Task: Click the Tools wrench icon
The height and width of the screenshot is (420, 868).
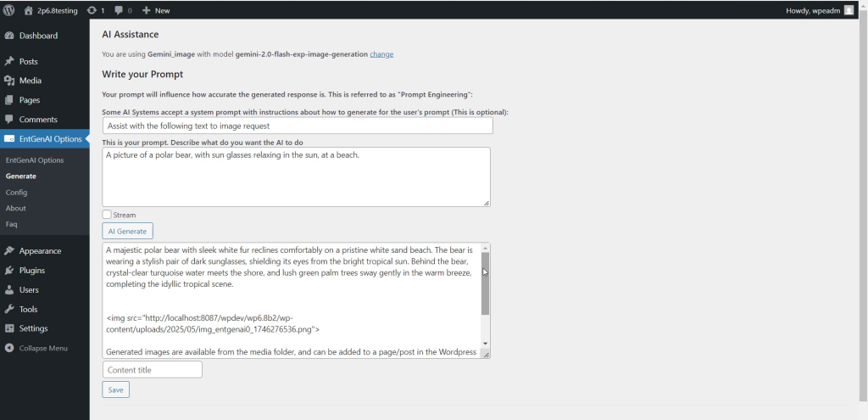Action: (x=8, y=309)
